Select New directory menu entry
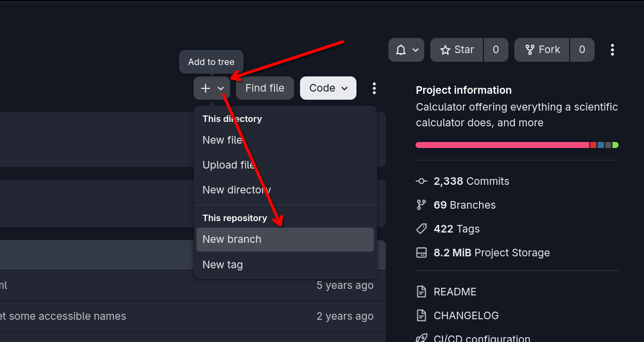644x342 pixels. (285, 190)
